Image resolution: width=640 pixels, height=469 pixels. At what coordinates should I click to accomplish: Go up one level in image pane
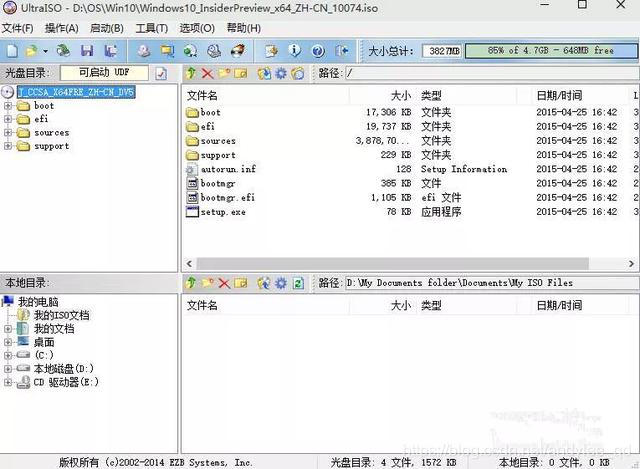[x=191, y=73]
